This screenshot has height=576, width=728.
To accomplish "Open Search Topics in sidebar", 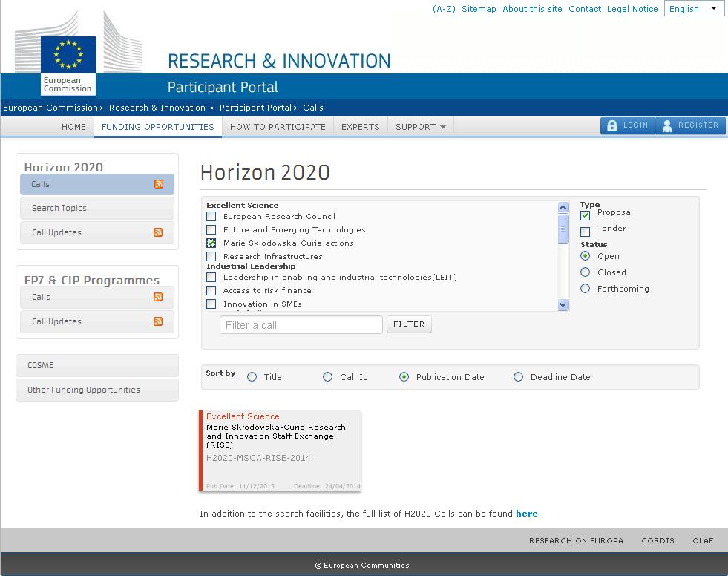I will (97, 208).
